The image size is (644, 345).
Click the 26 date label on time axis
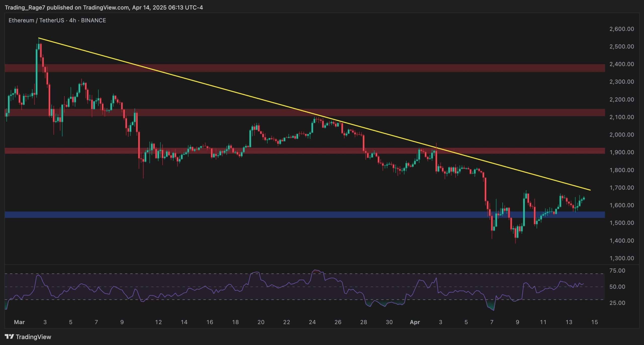coord(338,322)
